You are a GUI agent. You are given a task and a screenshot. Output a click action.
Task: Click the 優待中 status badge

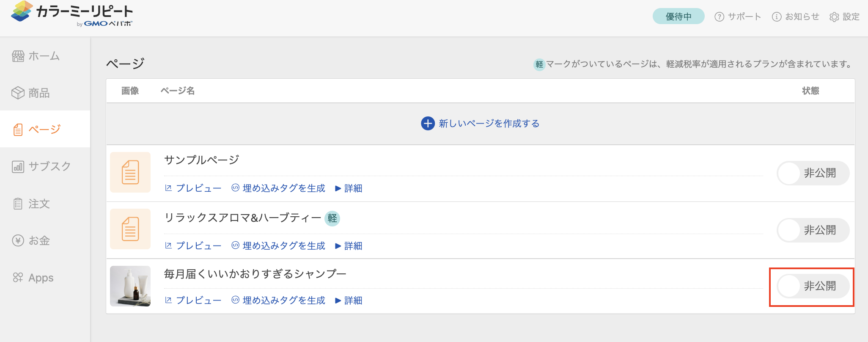pyautogui.click(x=678, y=17)
